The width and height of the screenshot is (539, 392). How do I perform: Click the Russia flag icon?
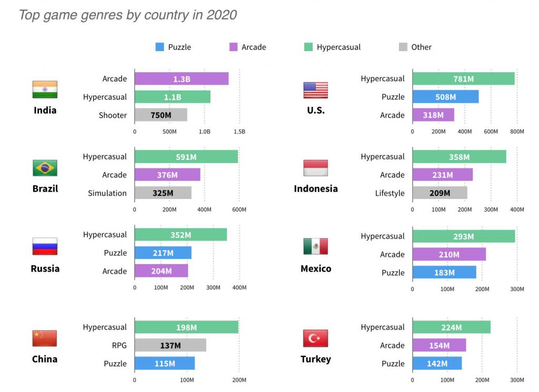(x=45, y=246)
